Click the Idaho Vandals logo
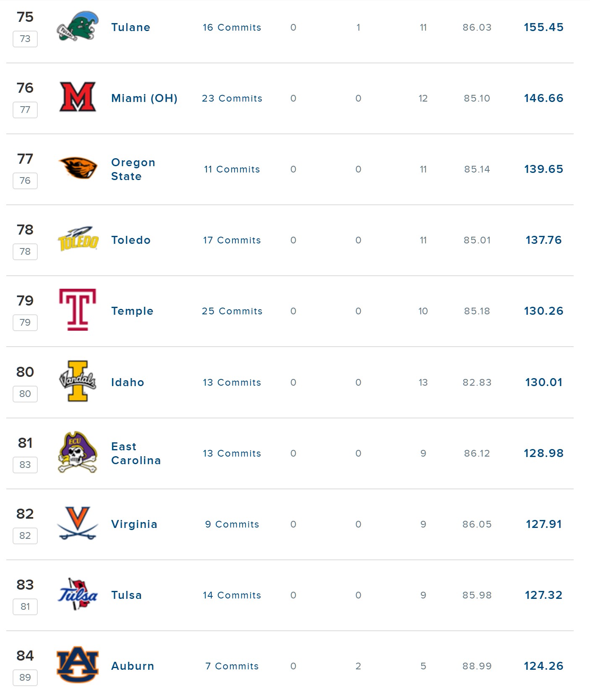The height and width of the screenshot is (700, 590). [x=78, y=381]
